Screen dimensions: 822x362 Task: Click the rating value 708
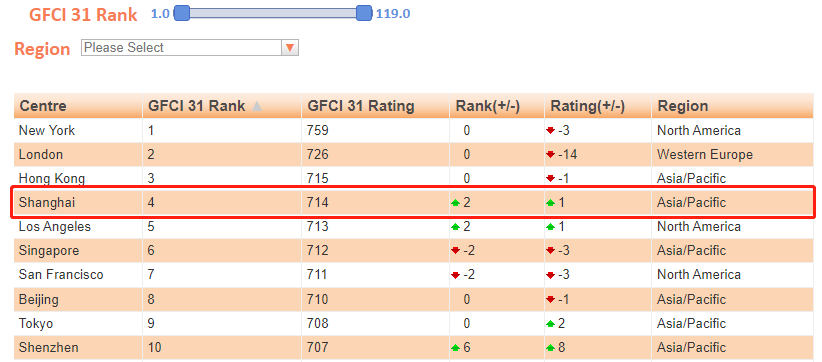(x=318, y=323)
